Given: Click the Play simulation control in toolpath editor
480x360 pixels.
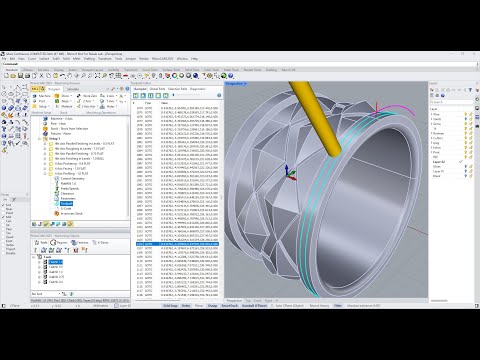Looking at the screenshot, I should click(143, 95).
